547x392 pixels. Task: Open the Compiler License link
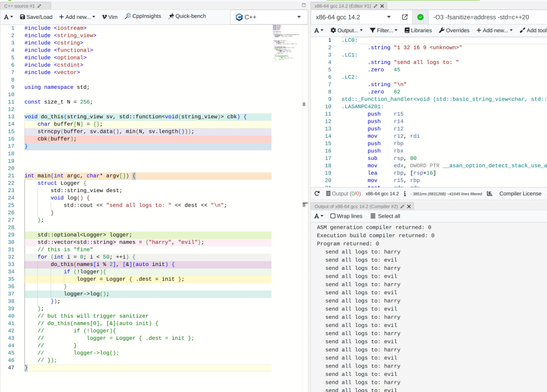(x=520, y=194)
